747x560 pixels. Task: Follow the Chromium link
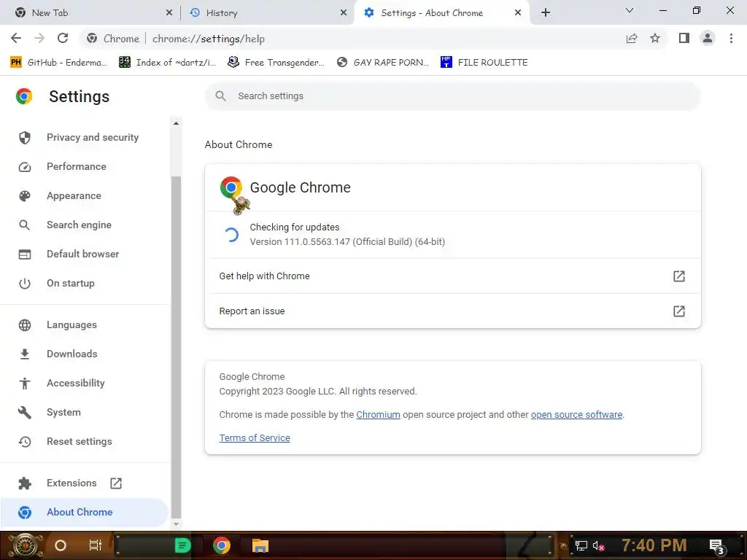tap(378, 415)
